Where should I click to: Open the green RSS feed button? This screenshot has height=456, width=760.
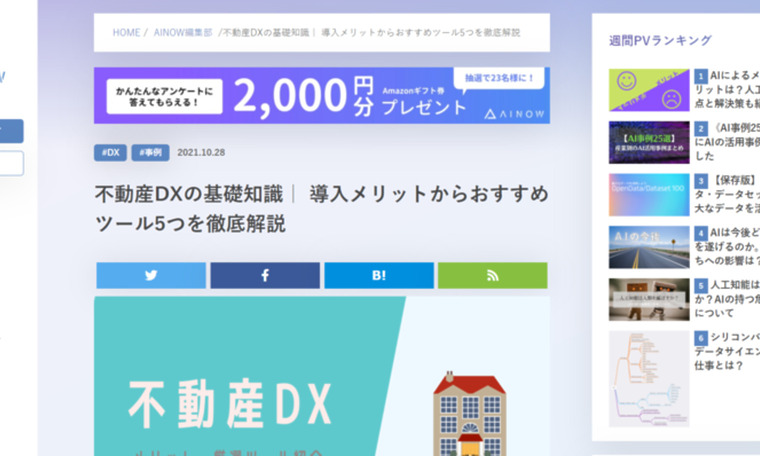click(492, 275)
